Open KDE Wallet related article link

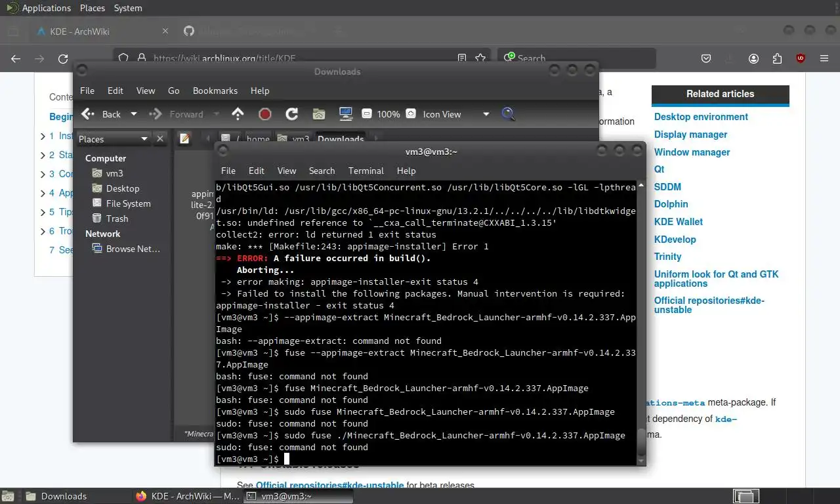[679, 222]
